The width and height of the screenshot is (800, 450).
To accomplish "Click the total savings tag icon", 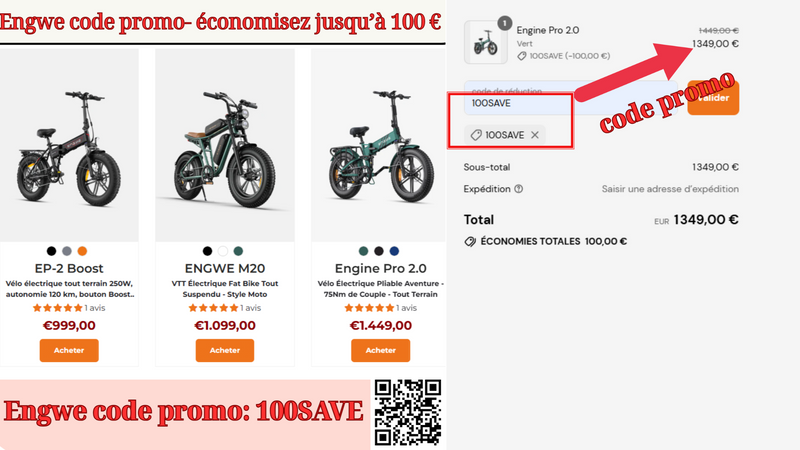I will point(470,241).
